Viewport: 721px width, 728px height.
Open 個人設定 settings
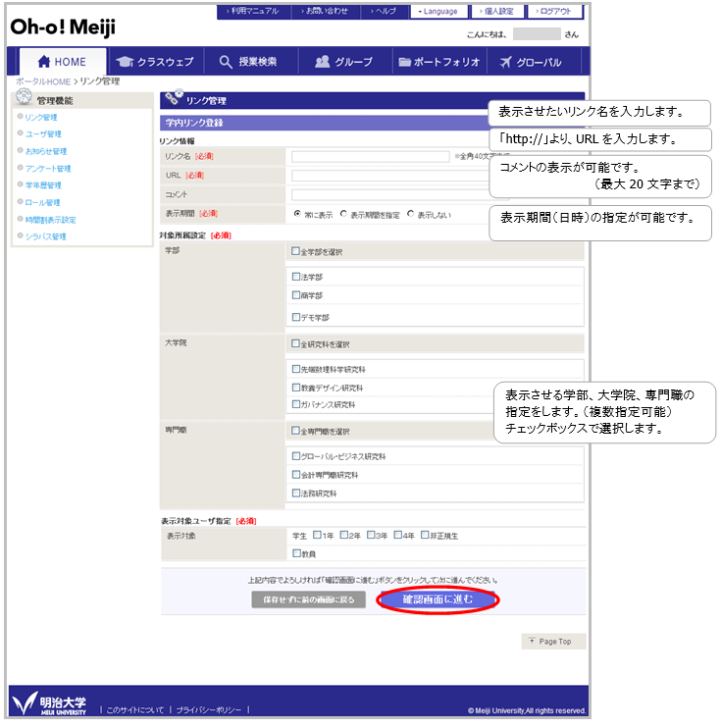pyautogui.click(x=497, y=11)
